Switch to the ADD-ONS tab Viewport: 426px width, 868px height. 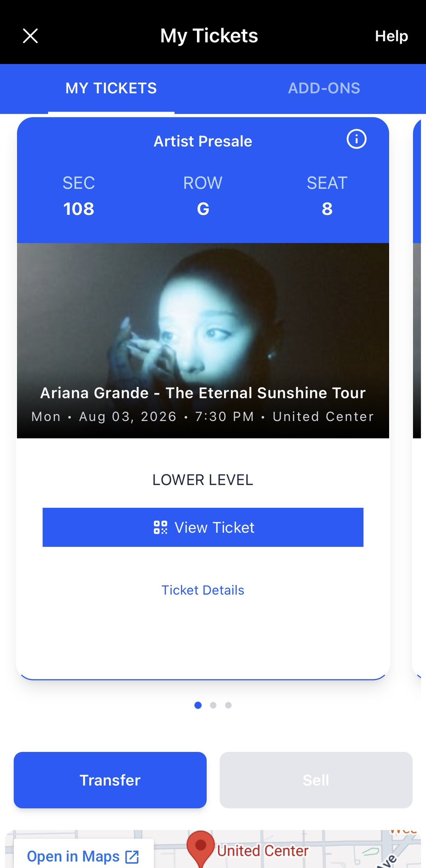(324, 88)
